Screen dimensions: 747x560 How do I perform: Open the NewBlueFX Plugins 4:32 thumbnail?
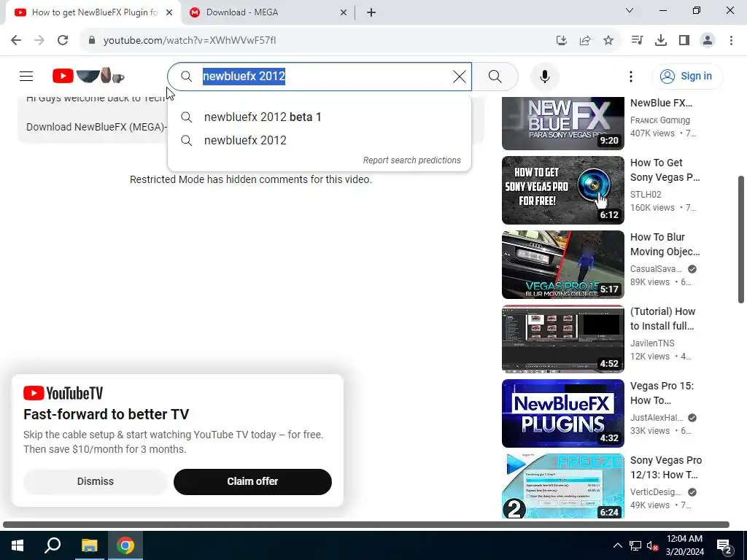click(562, 413)
